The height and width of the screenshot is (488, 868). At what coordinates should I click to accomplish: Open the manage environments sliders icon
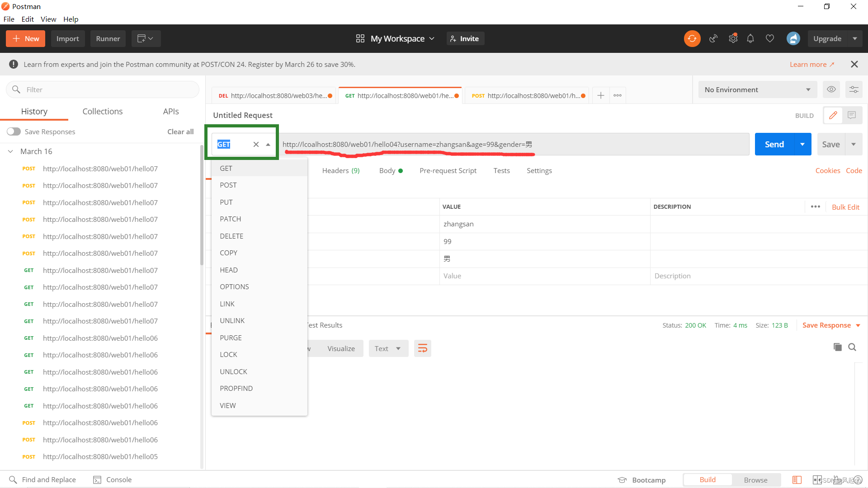tap(854, 89)
